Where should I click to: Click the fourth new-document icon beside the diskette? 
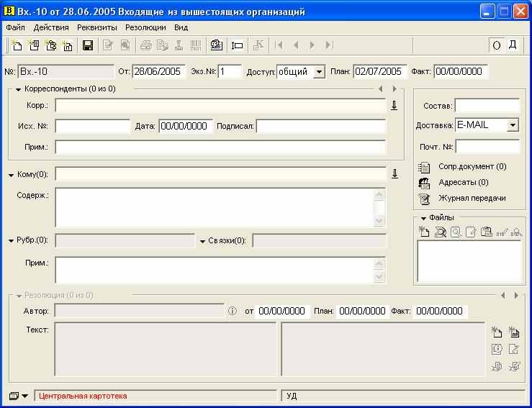pyautogui.click(x=68, y=45)
